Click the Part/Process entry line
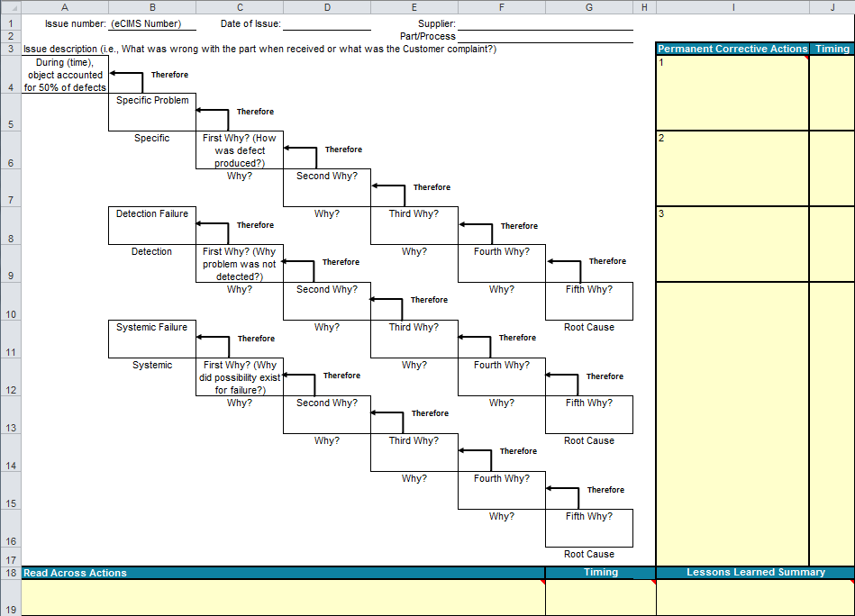 click(547, 37)
